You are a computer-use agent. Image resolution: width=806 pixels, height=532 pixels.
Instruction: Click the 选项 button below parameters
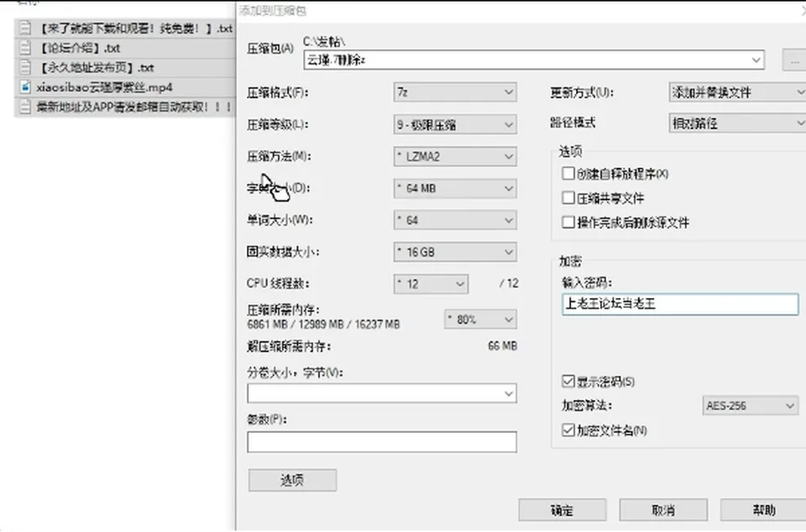click(292, 480)
